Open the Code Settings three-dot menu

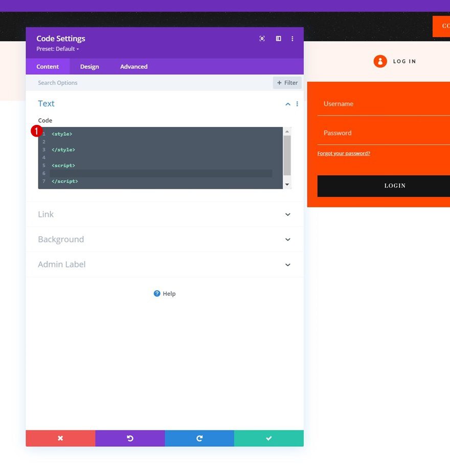[292, 38]
